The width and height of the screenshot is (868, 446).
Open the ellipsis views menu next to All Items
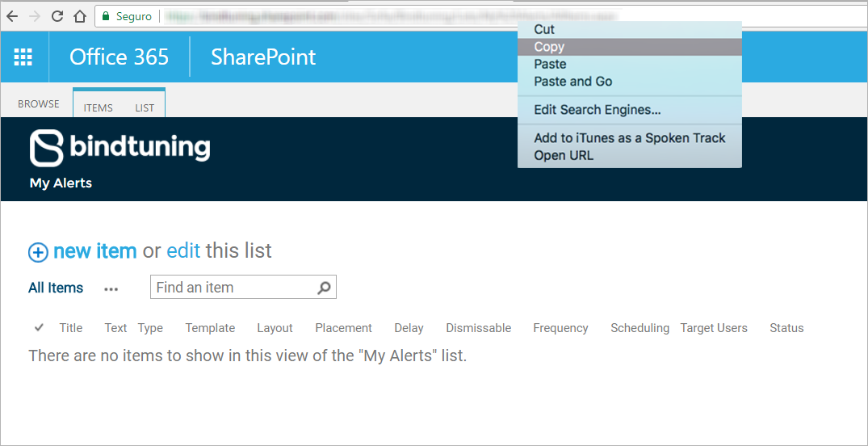[x=111, y=288]
